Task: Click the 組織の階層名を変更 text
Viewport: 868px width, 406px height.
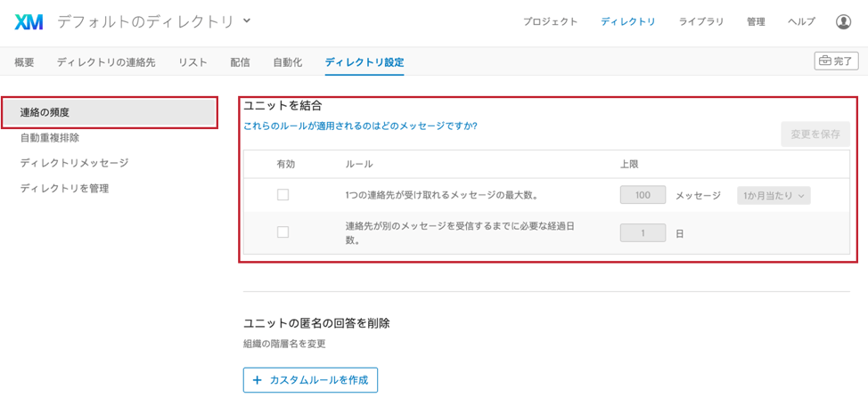Action: [284, 344]
